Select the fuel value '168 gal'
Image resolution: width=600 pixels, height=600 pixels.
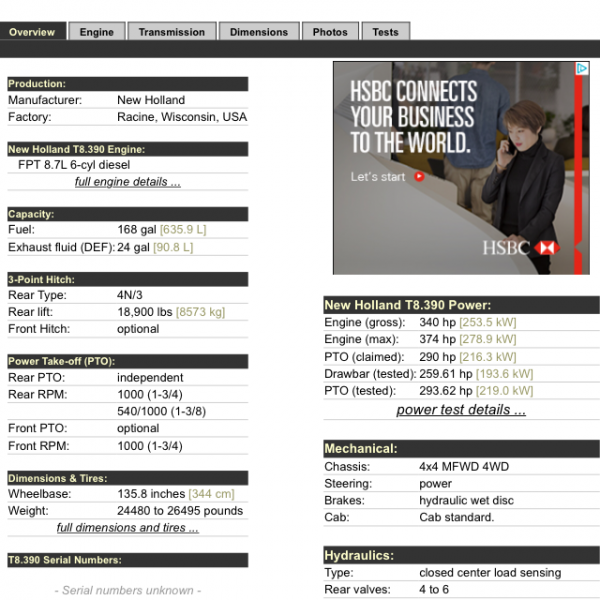click(137, 230)
